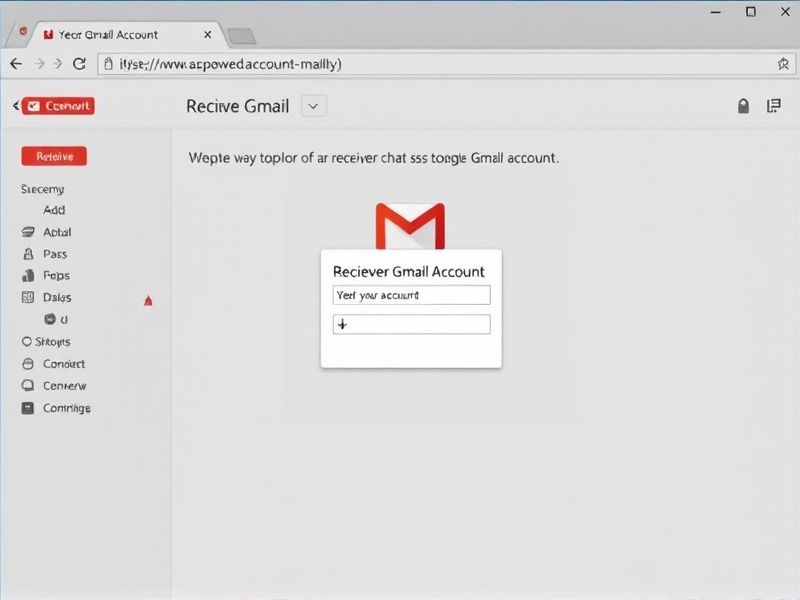Select the Sitoyts radio circle
Screen dimensions: 800x600
pos(27,341)
